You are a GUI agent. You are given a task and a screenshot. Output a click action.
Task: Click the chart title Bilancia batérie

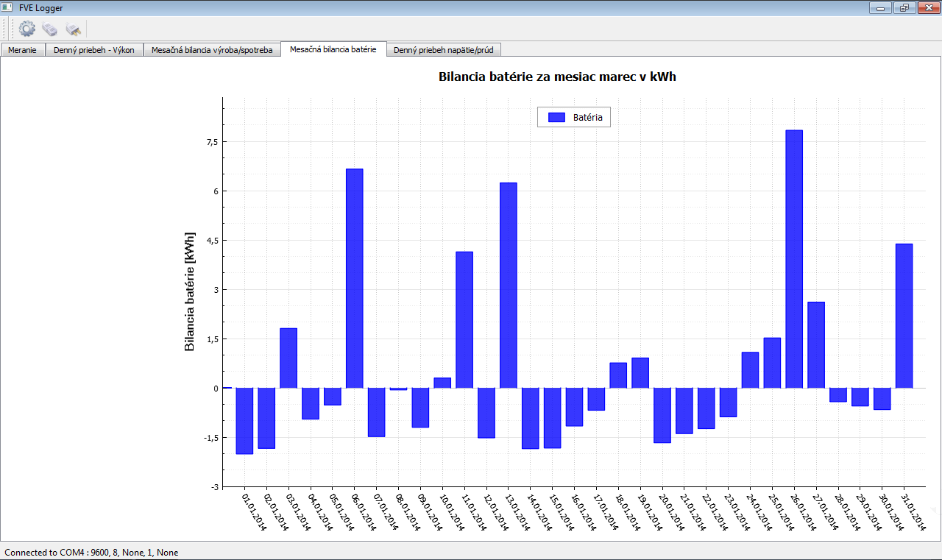click(557, 77)
